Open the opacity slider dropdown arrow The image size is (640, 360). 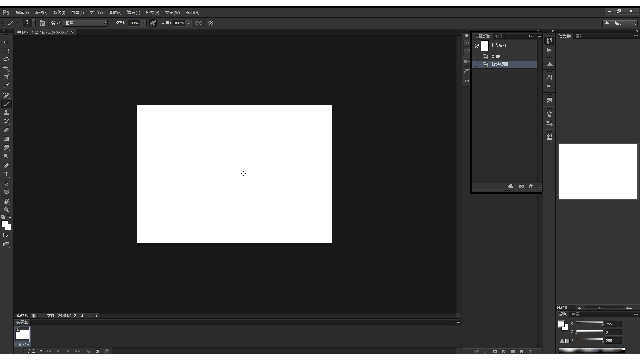(143, 23)
